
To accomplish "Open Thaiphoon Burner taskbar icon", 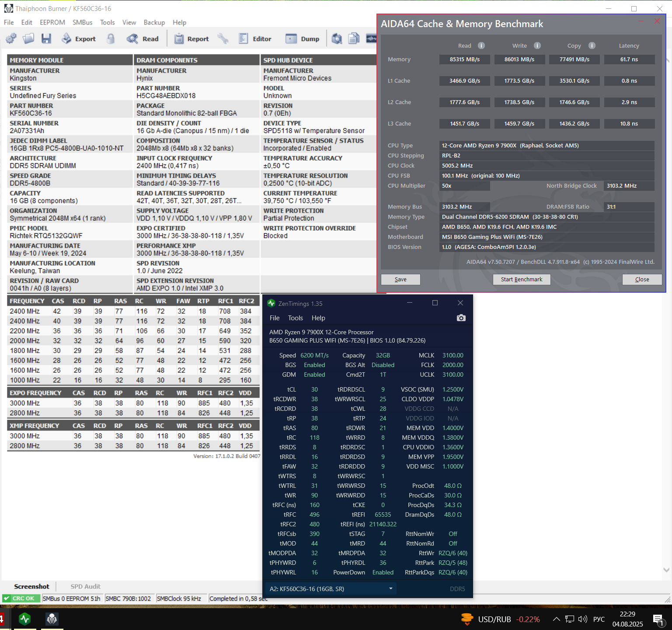I will (52, 619).
